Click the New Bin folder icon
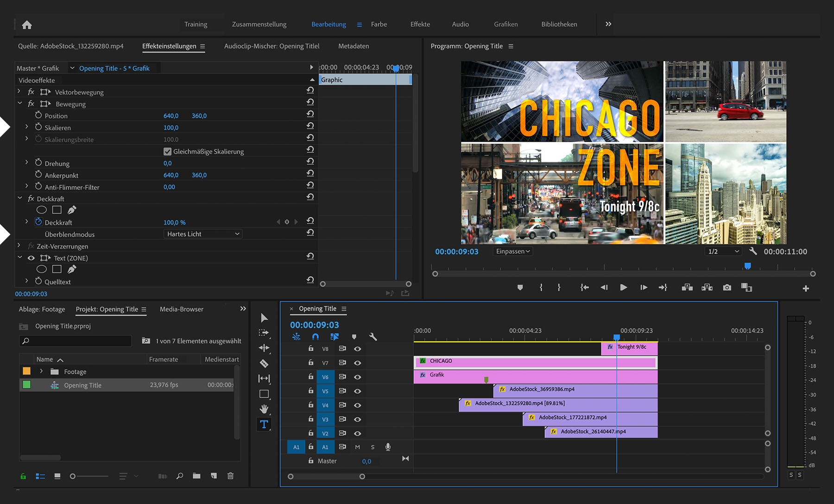 (x=196, y=476)
